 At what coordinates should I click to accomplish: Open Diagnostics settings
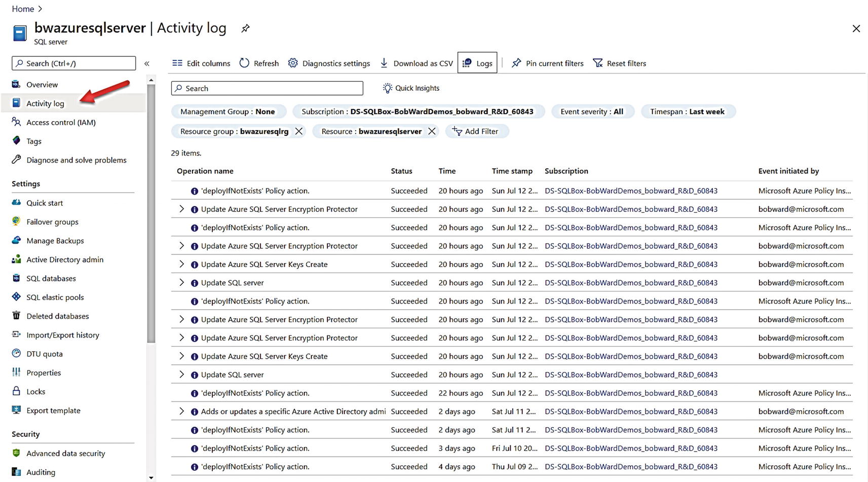329,63
